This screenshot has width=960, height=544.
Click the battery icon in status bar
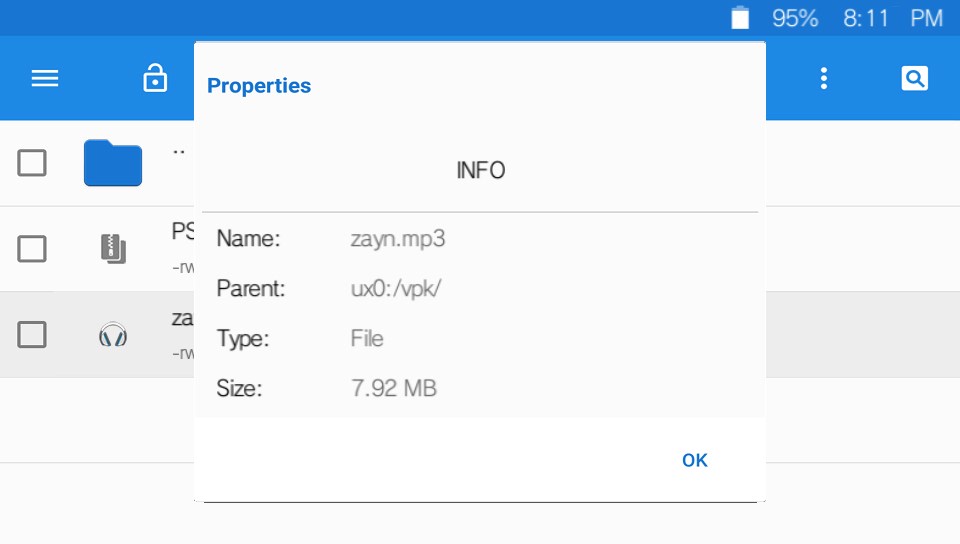pyautogui.click(x=740, y=18)
